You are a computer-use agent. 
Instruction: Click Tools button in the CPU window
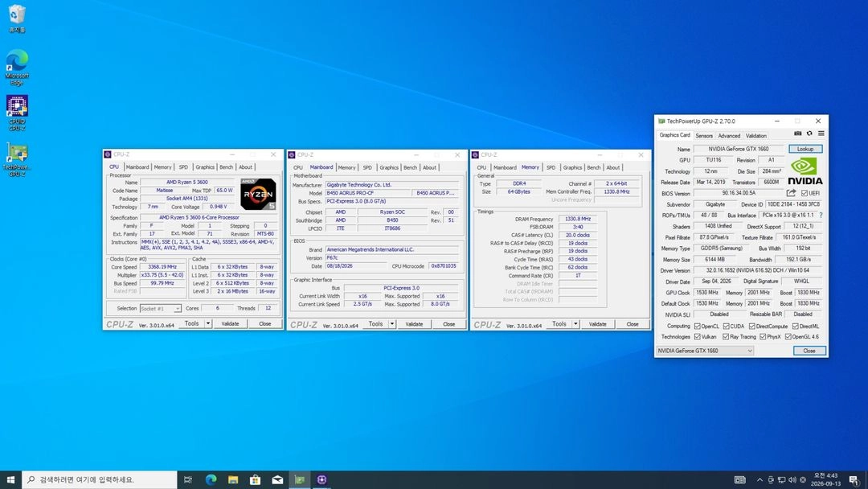pyautogui.click(x=191, y=324)
